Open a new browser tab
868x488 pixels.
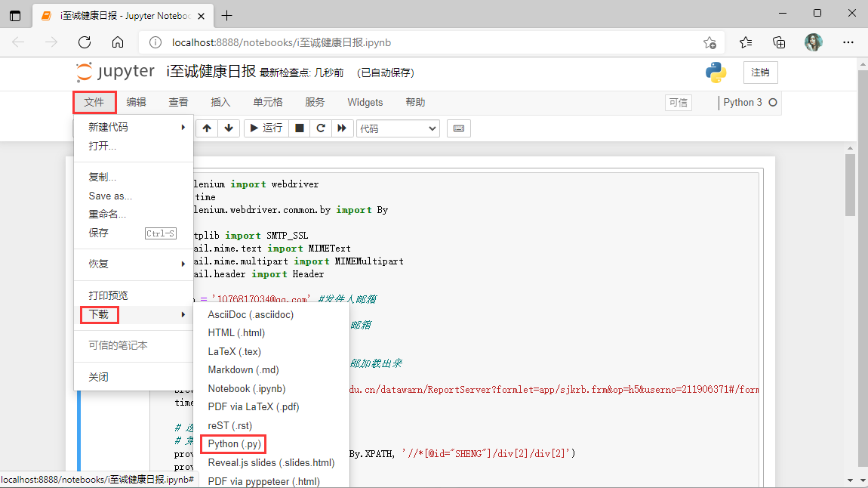226,16
